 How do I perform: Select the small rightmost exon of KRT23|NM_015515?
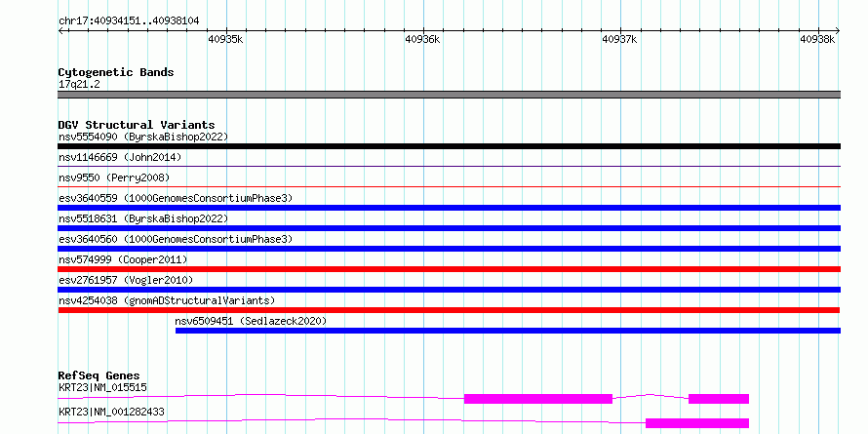[x=719, y=399]
